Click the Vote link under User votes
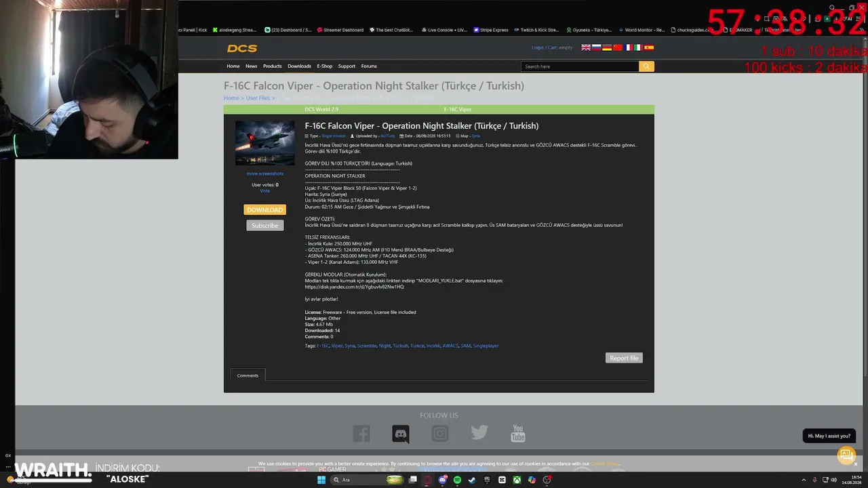 [x=264, y=191]
